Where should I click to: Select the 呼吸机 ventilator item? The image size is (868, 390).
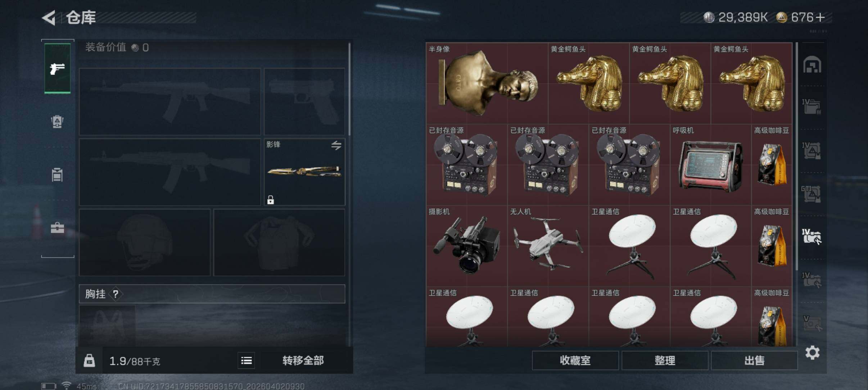coord(711,165)
